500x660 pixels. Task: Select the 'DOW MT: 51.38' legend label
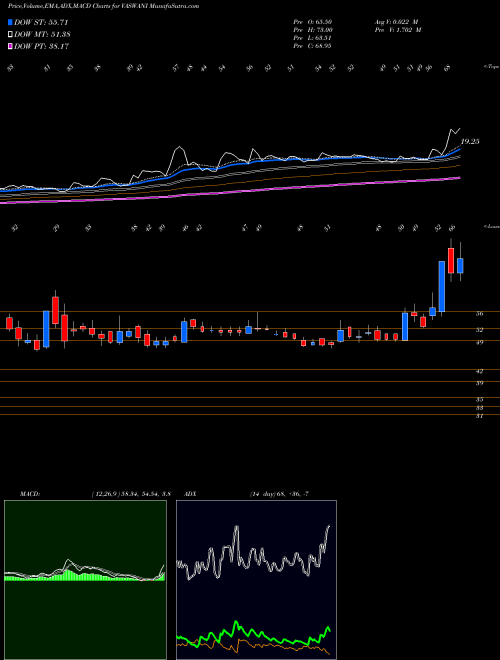[x=42, y=35]
